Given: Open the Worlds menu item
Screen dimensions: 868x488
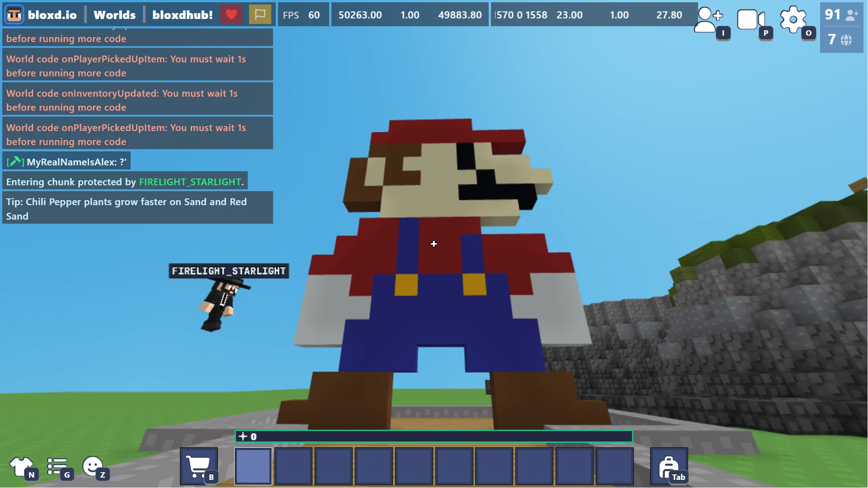Looking at the screenshot, I should coord(114,15).
